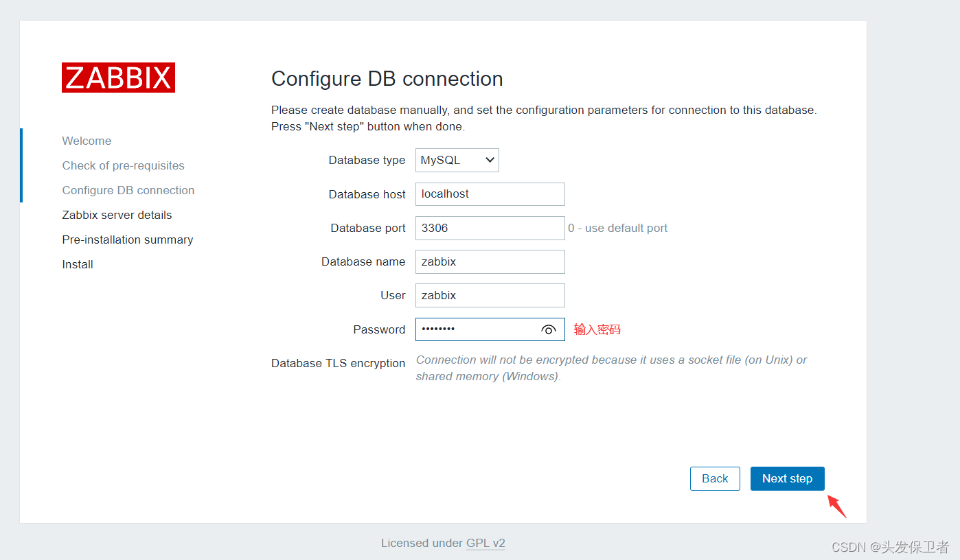Select Install step in sidebar
The height and width of the screenshot is (560, 960).
(78, 264)
